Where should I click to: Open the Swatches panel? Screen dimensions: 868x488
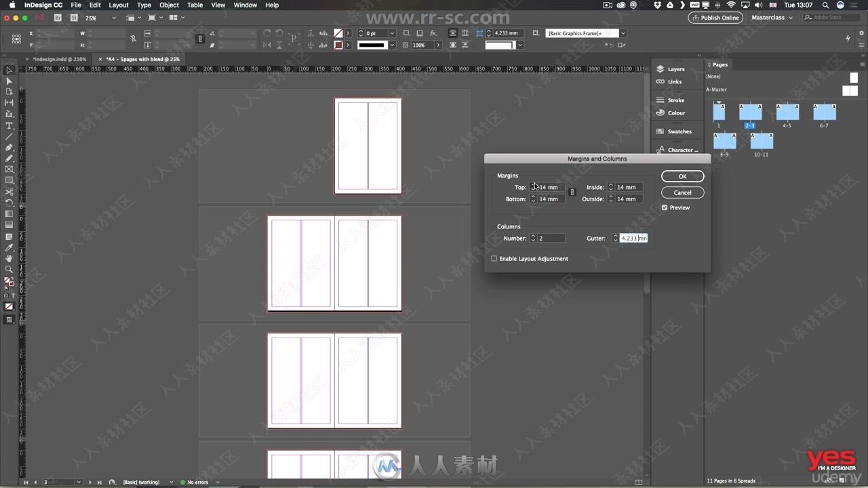coord(673,131)
